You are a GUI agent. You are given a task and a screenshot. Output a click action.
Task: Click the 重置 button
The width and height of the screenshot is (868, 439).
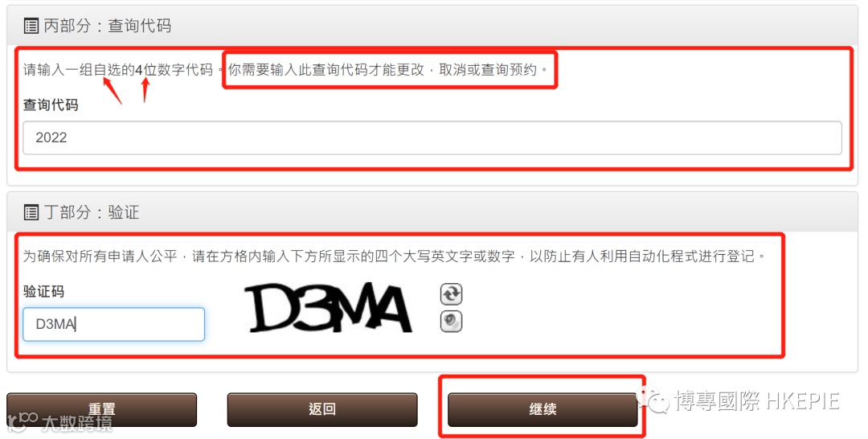102,410
